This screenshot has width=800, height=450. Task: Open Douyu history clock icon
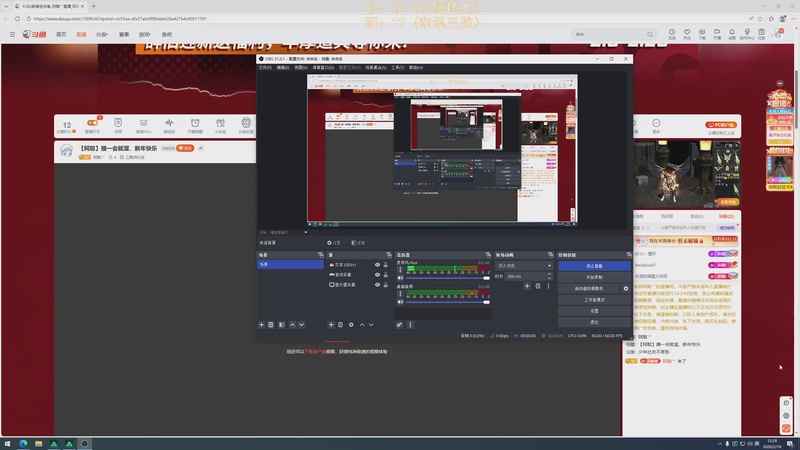click(x=672, y=34)
